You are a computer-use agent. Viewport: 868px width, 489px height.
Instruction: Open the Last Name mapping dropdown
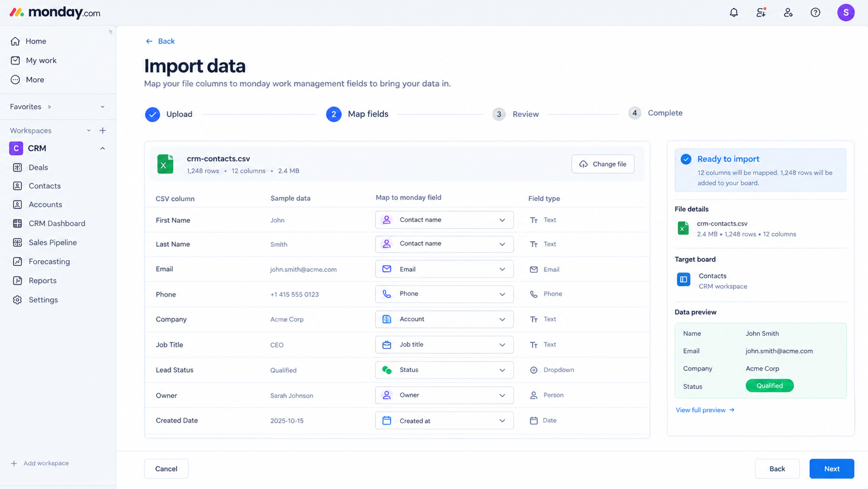tap(444, 244)
